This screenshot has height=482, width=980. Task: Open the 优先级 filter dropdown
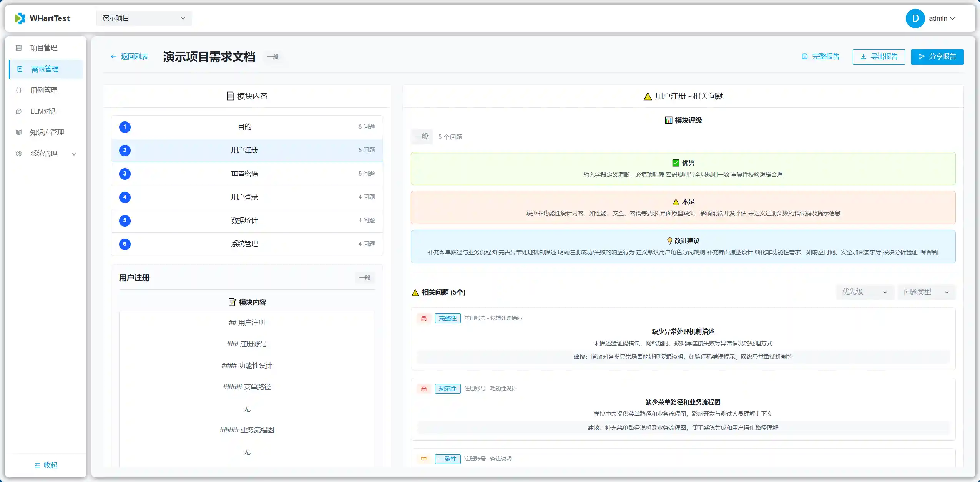click(x=865, y=292)
